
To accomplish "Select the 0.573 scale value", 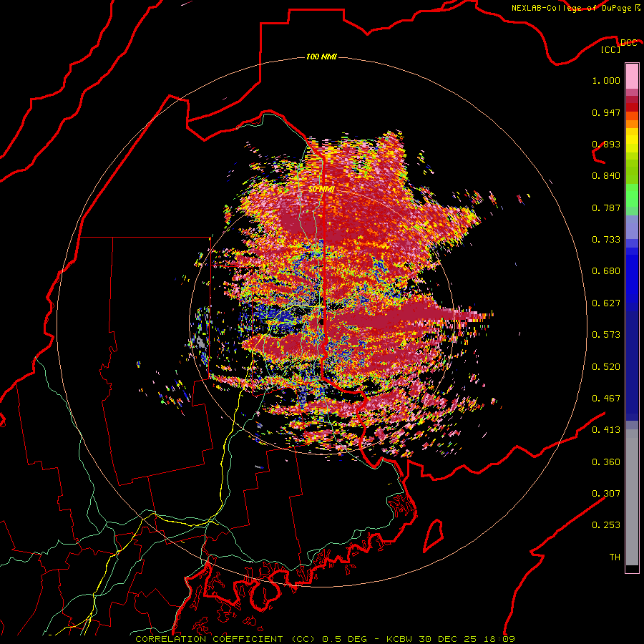I will 606,335.
